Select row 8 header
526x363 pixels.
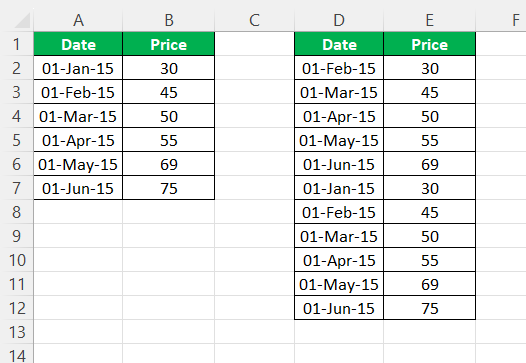point(16,212)
